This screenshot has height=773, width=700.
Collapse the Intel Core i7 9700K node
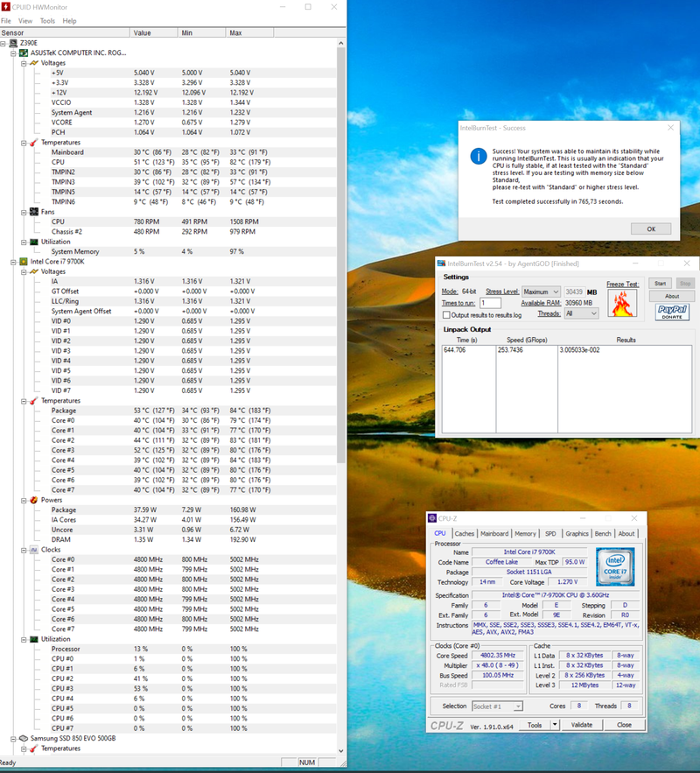click(13, 263)
